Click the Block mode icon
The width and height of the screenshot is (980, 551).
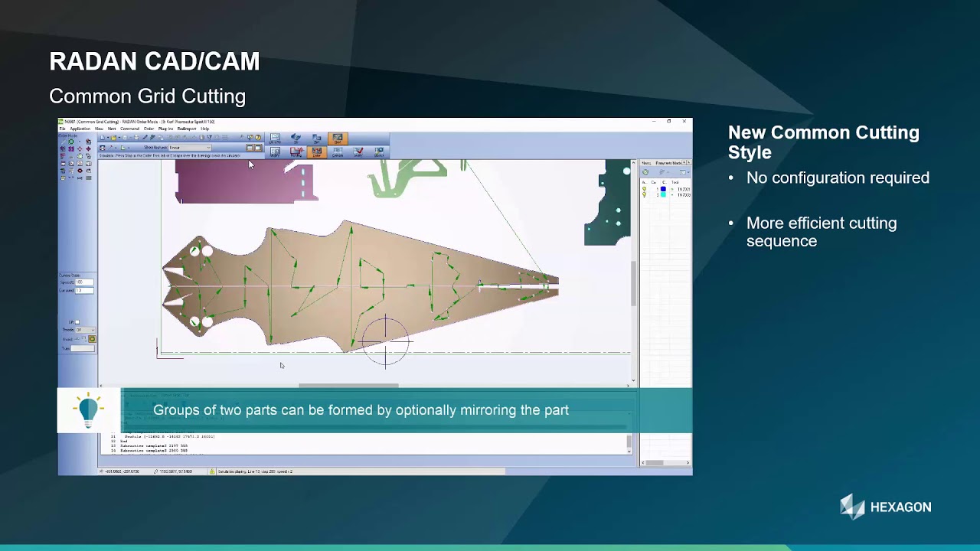379,152
